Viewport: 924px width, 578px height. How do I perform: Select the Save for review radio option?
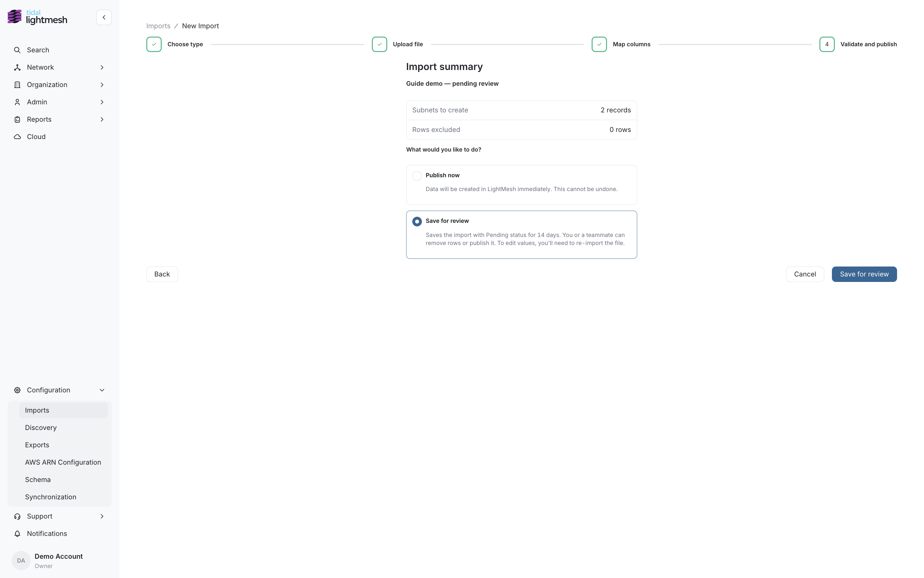pos(417,221)
